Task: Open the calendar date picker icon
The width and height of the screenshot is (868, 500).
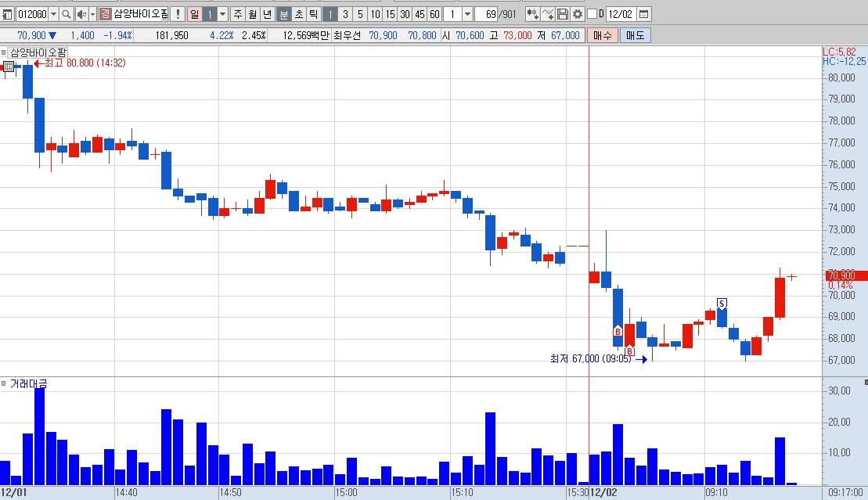Action: [x=644, y=14]
